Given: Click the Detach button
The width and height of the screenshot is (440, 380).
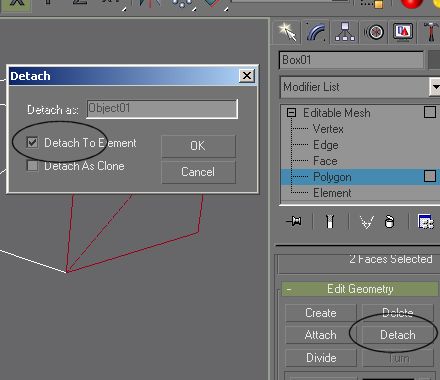Looking at the screenshot, I should click(x=398, y=335).
